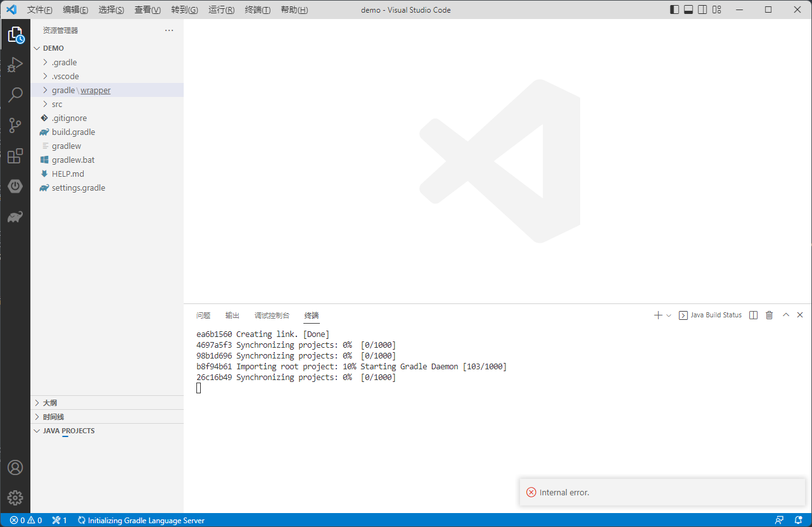Maximize the panel size with chevron
Image resolution: width=812 pixels, height=527 pixels.
[x=786, y=315]
